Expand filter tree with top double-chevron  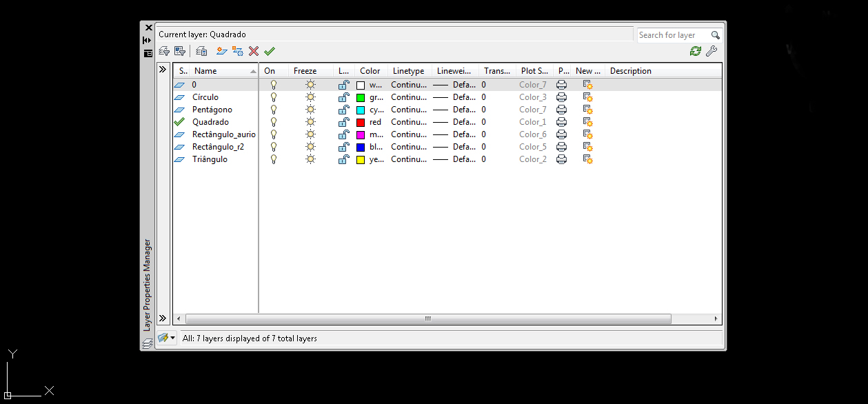[x=163, y=70]
